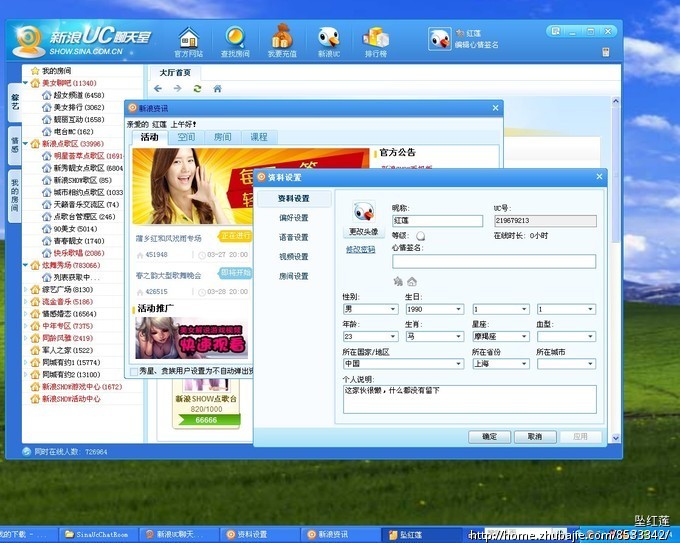Open the 所在省份 dropdown showing 上海
The height and width of the screenshot is (543, 680).
(501, 364)
